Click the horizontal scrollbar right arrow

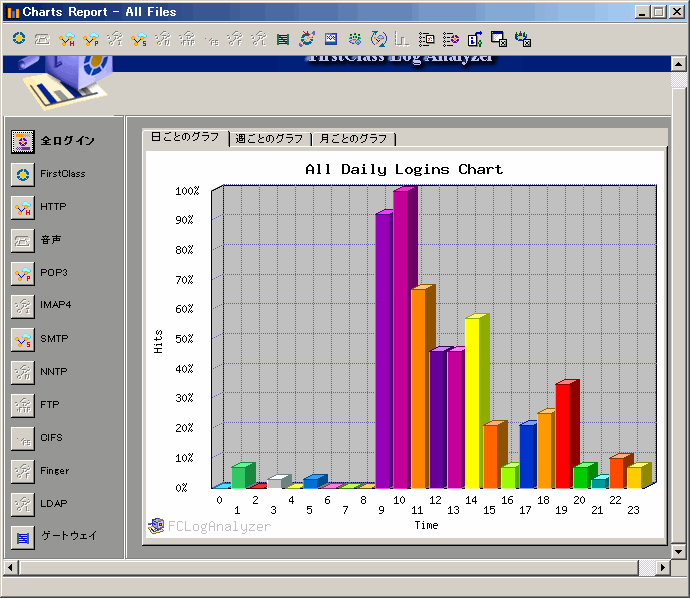point(661,568)
